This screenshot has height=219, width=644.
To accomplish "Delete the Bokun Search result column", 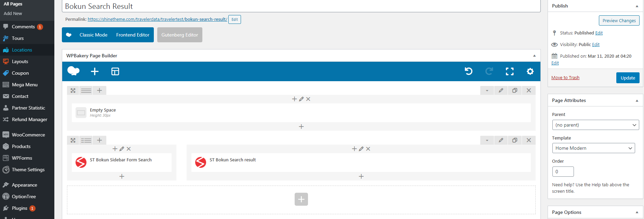I will click(368, 149).
